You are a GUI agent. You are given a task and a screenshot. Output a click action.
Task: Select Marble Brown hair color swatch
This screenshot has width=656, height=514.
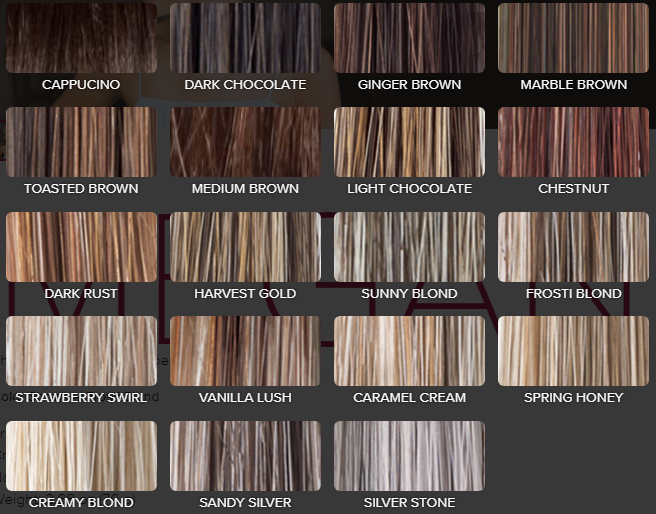(x=573, y=38)
